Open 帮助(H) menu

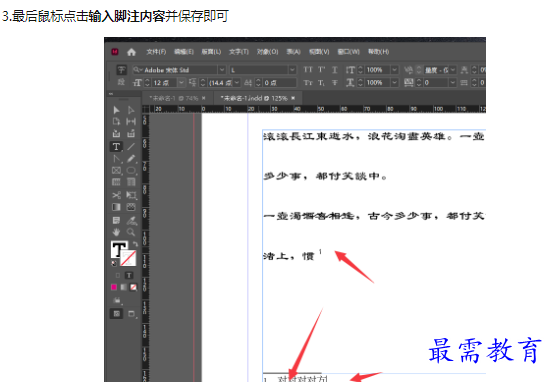[x=378, y=52]
